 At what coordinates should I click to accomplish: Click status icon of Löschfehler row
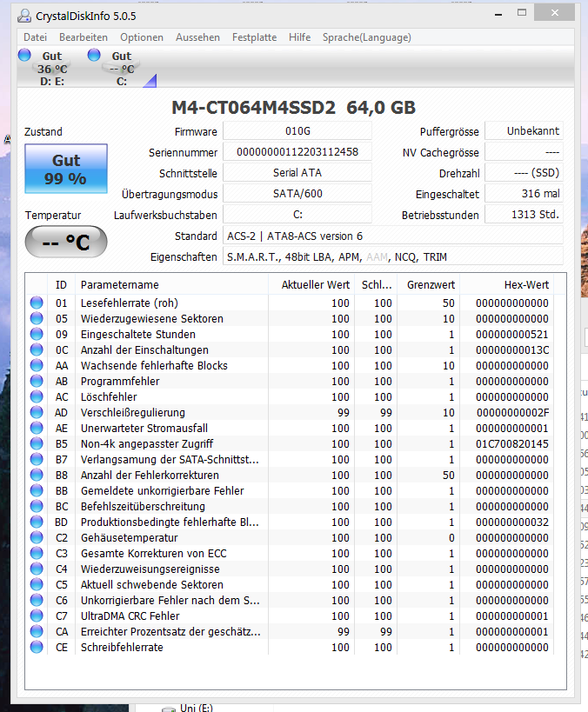[x=37, y=396]
